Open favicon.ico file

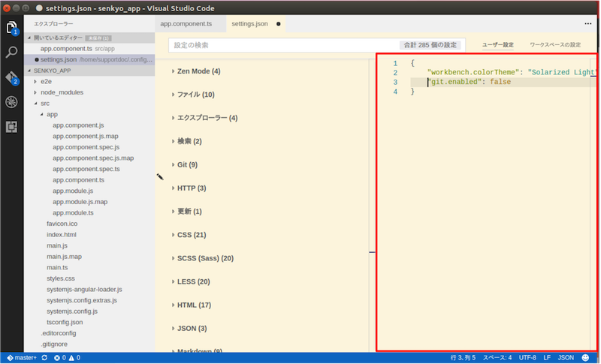pos(62,224)
